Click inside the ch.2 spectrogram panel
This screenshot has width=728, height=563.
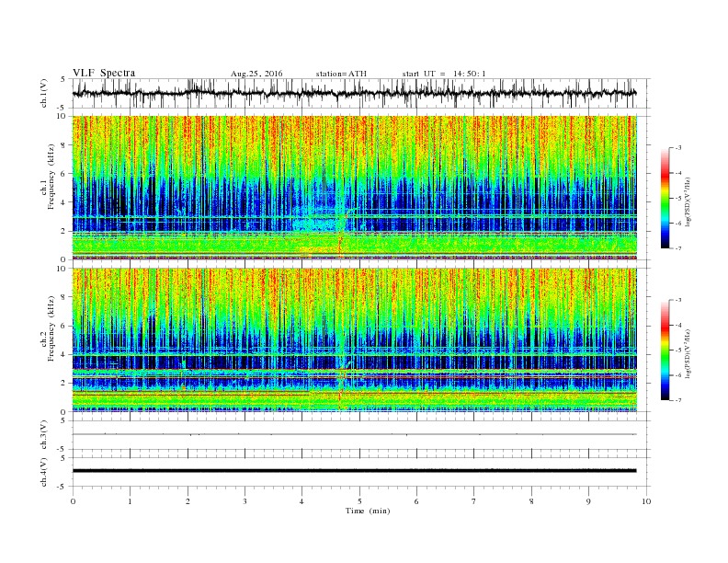click(x=355, y=340)
